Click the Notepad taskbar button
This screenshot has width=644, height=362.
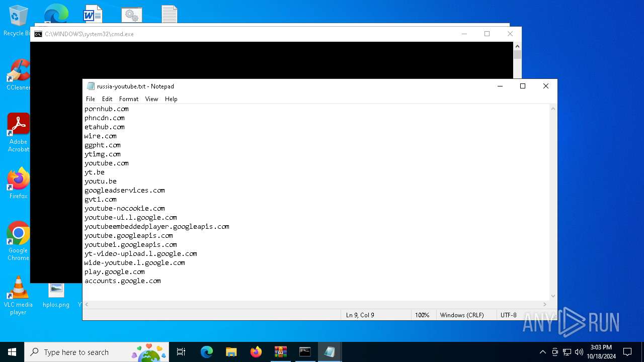[330, 352]
